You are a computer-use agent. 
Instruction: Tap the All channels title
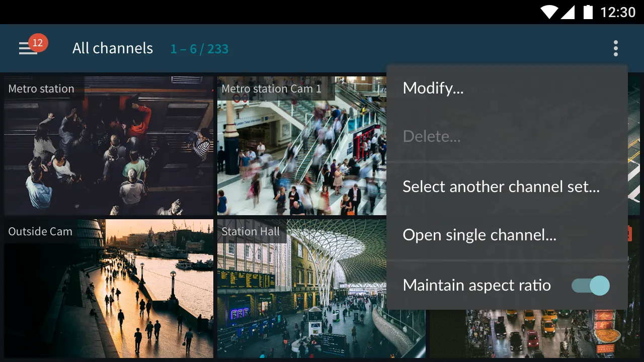[113, 49]
